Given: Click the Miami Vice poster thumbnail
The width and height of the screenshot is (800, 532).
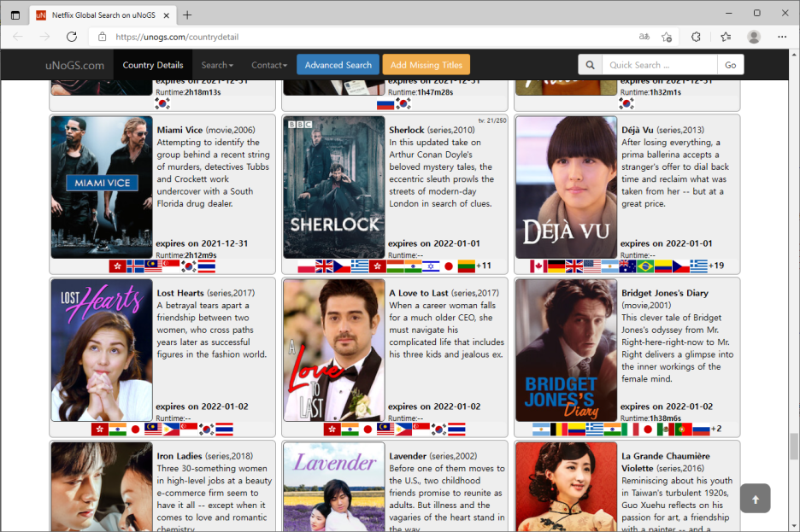Looking at the screenshot, I should coord(102,187).
